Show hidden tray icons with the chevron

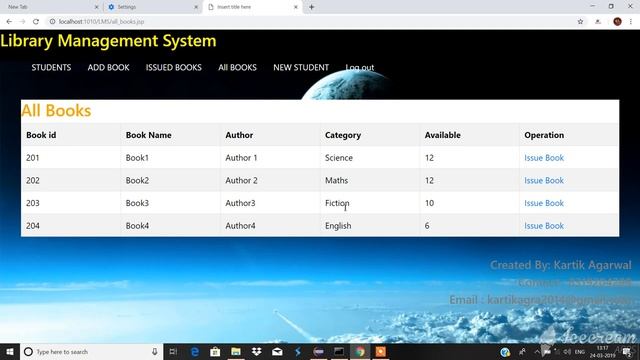pyautogui.click(x=537, y=352)
